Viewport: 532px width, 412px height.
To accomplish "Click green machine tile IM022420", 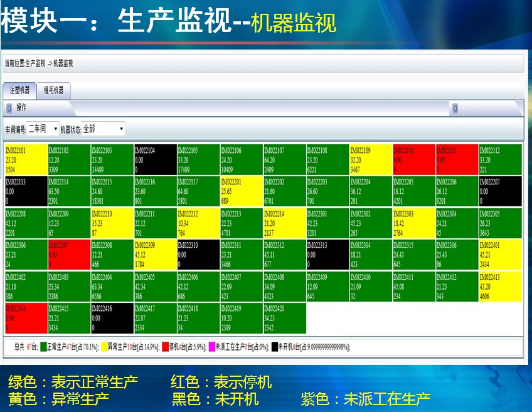I will 284,318.
